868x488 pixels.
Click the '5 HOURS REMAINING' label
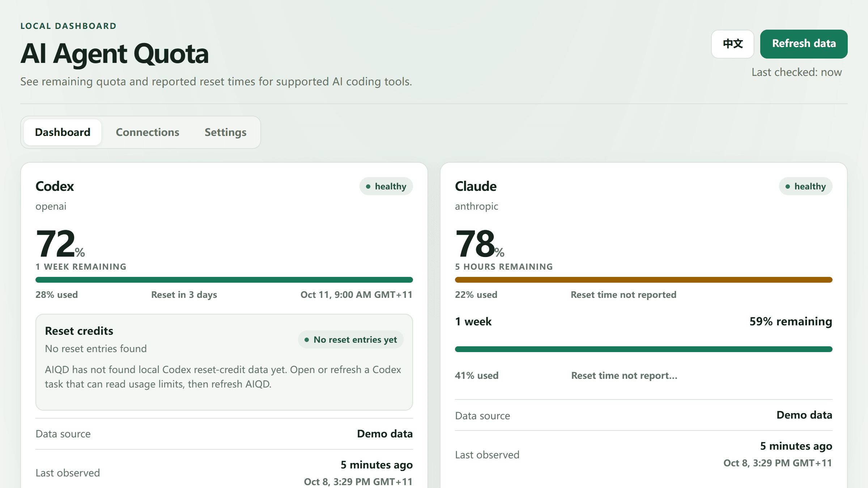tap(504, 267)
